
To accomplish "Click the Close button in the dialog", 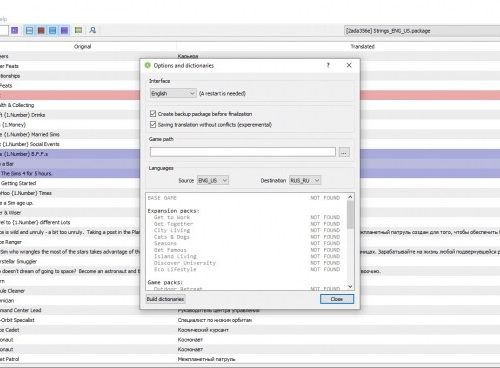I will tap(337, 299).
